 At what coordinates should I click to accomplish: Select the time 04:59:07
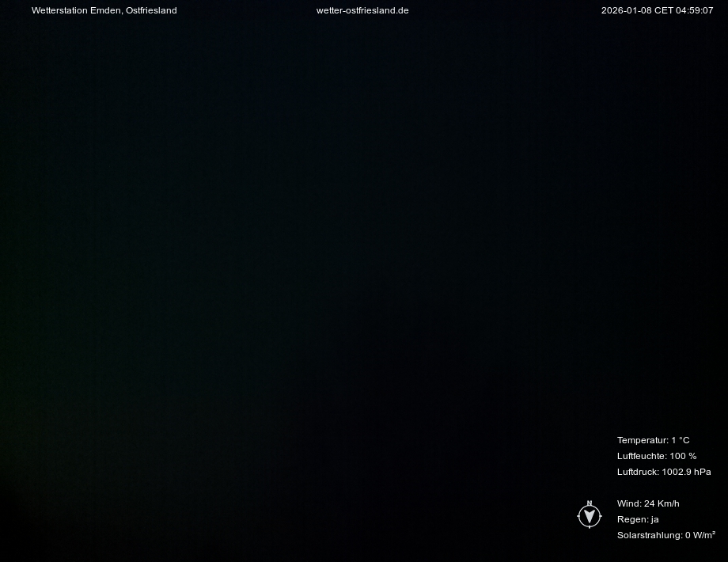[x=695, y=10]
